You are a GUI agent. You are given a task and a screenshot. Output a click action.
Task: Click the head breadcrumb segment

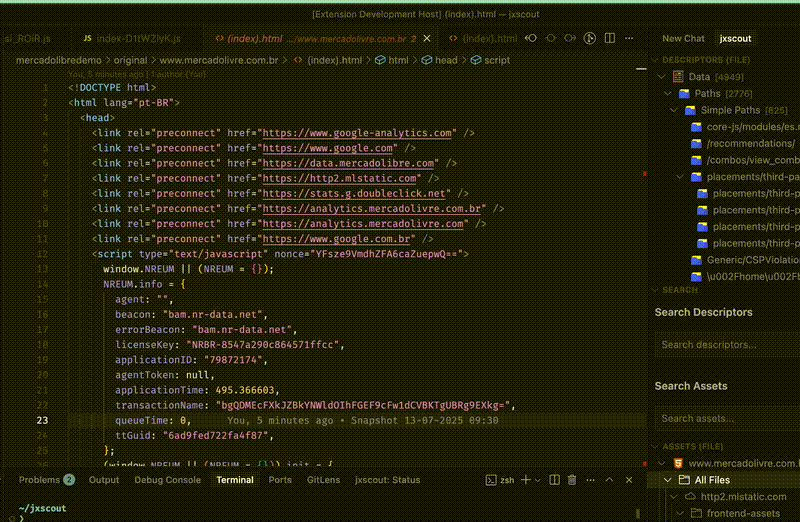coord(446,60)
